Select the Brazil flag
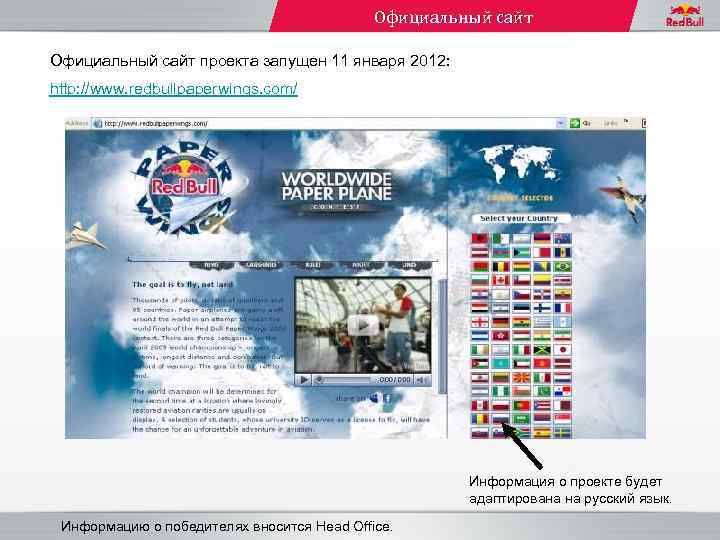The image size is (720, 540). tap(562, 266)
